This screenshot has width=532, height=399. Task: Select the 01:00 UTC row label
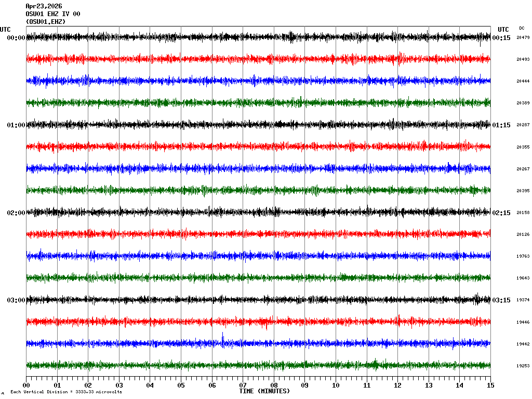(16, 125)
